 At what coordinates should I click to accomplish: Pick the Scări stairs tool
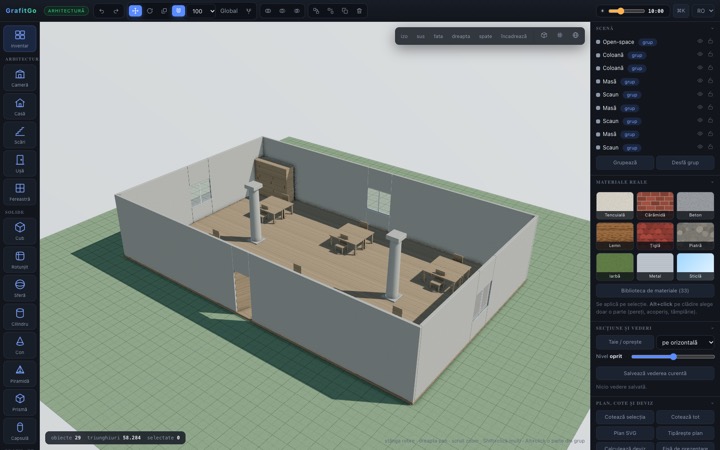pos(20,135)
